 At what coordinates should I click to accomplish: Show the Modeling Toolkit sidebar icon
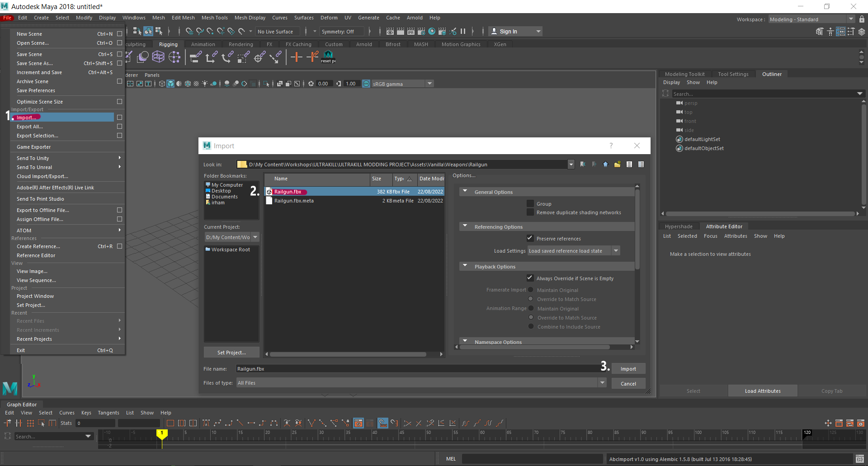click(820, 32)
